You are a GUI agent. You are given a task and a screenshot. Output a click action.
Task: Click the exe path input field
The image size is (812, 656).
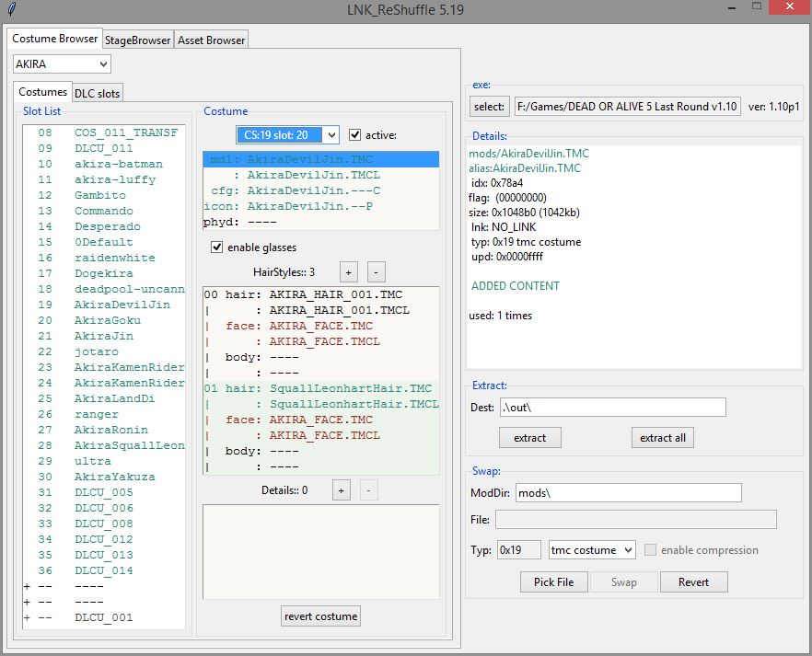[628, 107]
